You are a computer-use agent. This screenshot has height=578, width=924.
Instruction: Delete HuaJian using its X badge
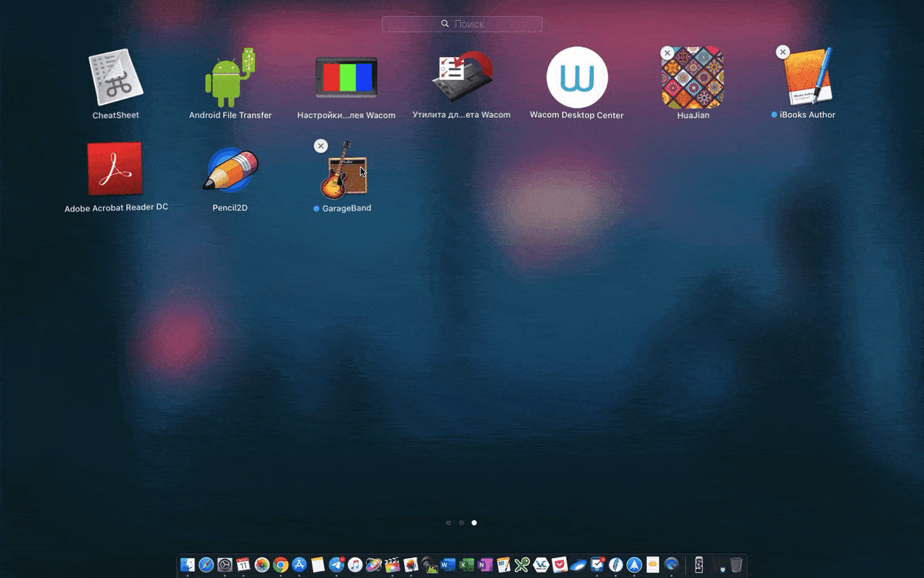coord(668,52)
